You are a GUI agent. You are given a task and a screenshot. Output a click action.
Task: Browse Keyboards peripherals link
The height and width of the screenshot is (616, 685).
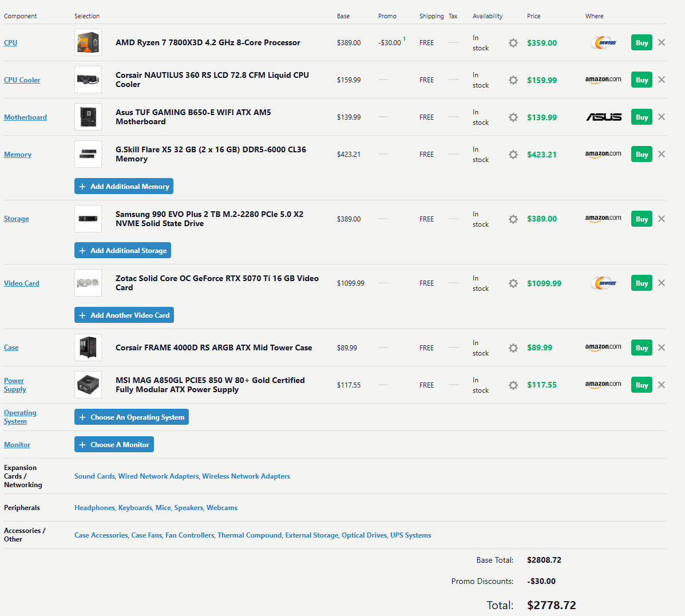point(135,508)
